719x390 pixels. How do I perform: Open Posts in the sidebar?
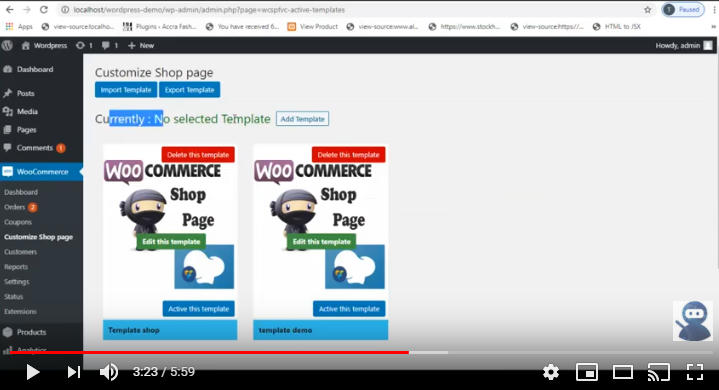click(25, 93)
